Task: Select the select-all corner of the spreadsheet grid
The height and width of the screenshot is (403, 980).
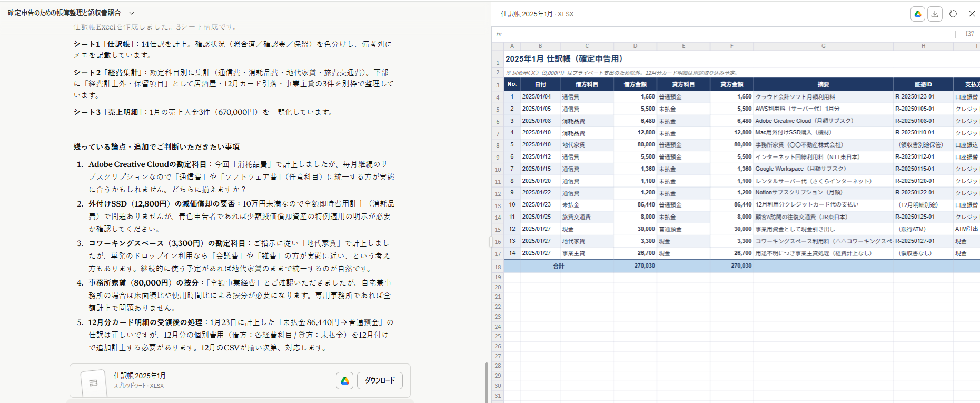Action: [498, 46]
